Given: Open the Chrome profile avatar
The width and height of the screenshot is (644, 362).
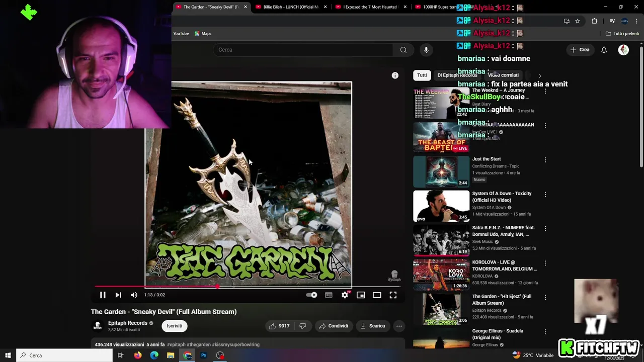Looking at the screenshot, I should (624, 21).
